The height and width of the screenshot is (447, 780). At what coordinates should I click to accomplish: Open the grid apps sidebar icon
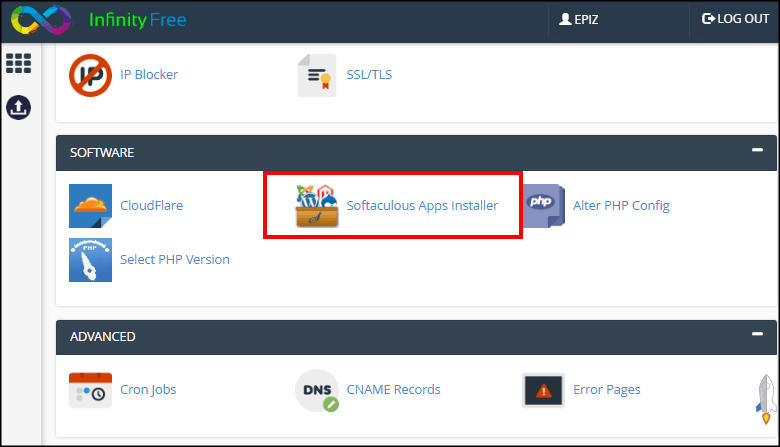(18, 63)
